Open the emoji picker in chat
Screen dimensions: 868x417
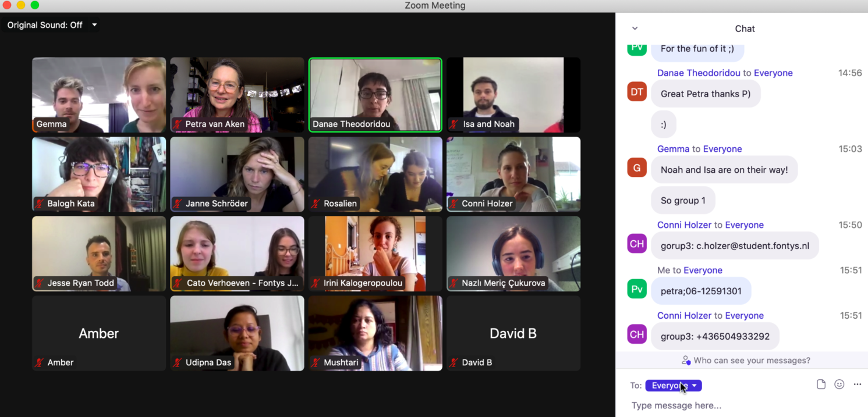[839, 384]
